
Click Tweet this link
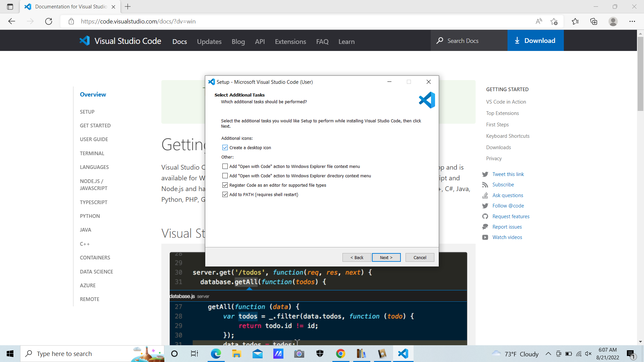(x=508, y=174)
